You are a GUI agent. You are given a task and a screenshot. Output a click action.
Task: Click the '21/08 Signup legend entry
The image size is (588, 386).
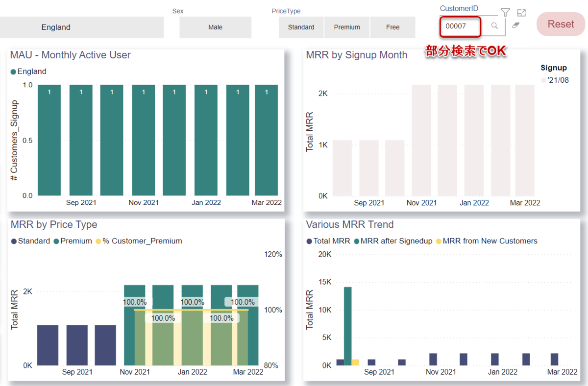click(x=555, y=80)
